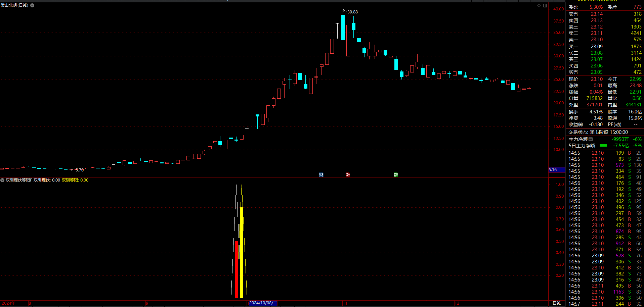Select the 卖五 23.14 order row
Viewport: 644px width, 307px height.
pyautogui.click(x=605, y=14)
